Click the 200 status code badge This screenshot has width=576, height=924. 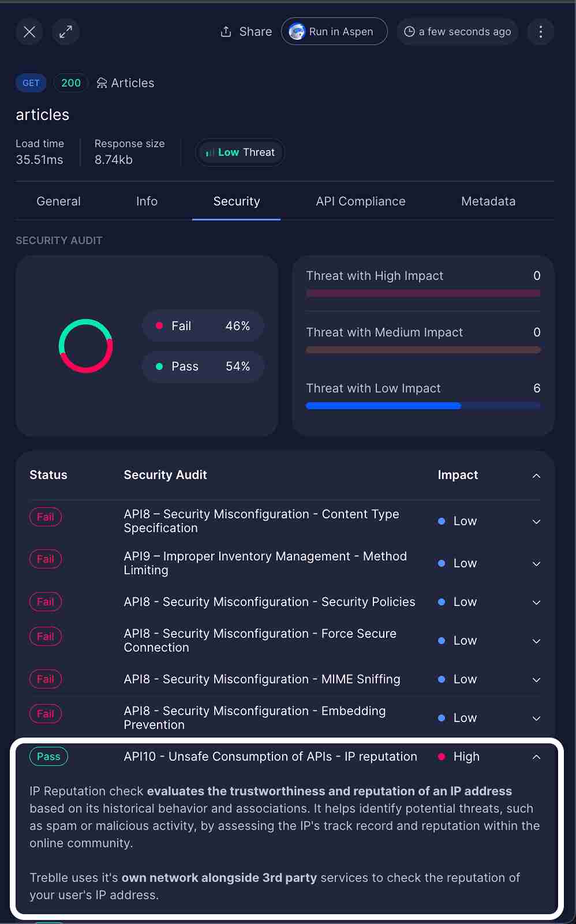71,83
